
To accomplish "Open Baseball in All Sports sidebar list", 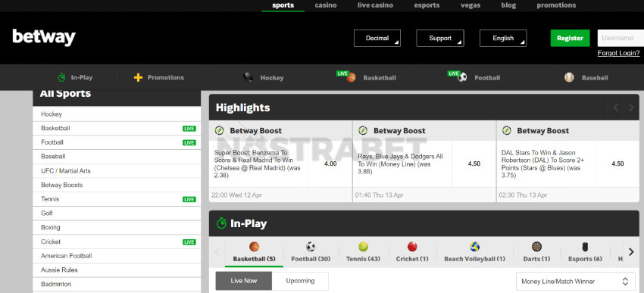I will click(117, 157).
